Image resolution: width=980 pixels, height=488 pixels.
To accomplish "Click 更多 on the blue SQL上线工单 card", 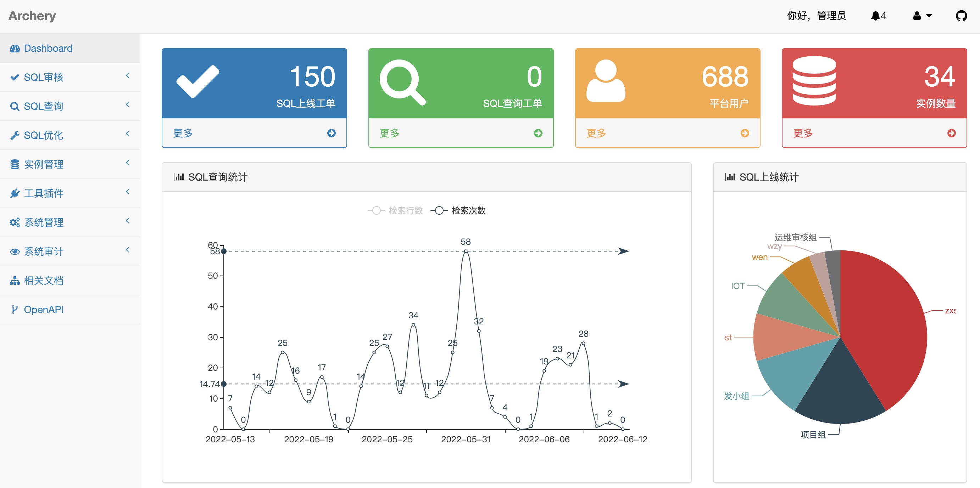I will point(183,133).
